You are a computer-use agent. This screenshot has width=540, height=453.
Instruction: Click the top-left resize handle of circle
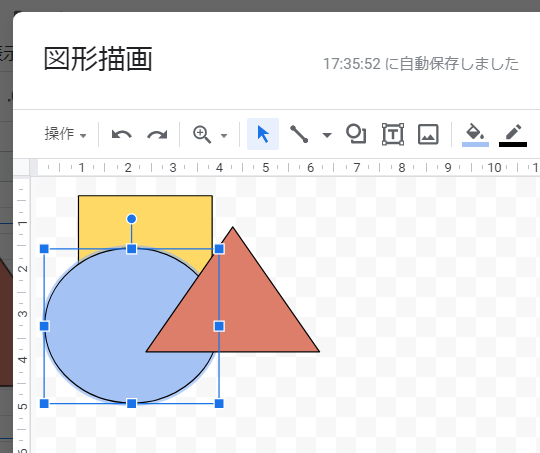[x=44, y=249]
